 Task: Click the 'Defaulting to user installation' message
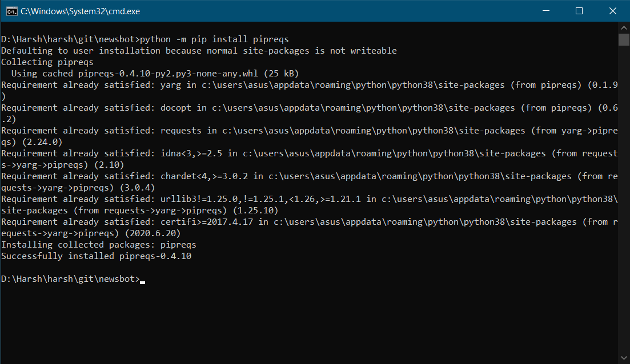point(199,51)
